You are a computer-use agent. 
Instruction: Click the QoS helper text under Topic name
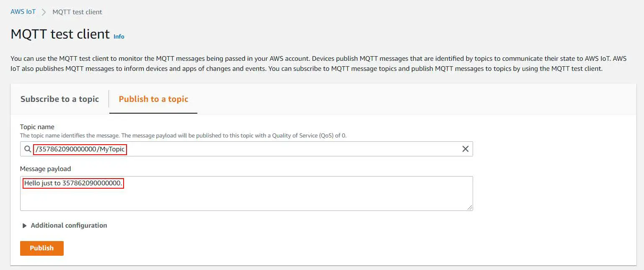(x=183, y=135)
